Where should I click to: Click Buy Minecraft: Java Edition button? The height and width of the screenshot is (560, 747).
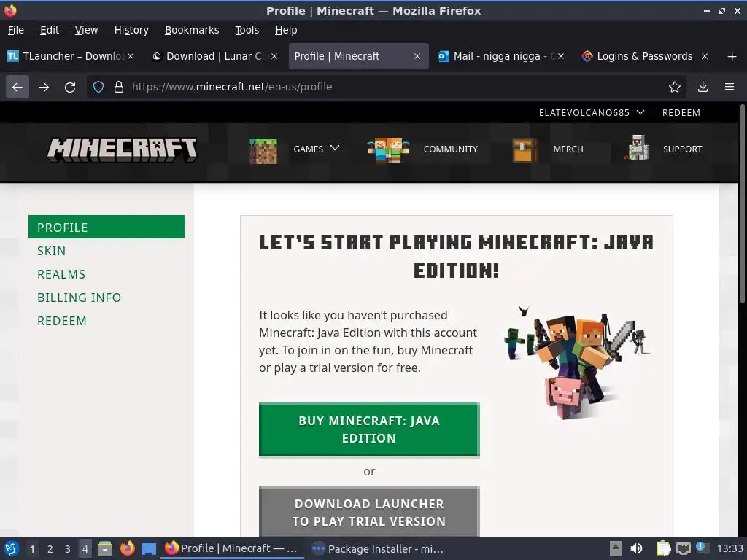[x=369, y=429]
